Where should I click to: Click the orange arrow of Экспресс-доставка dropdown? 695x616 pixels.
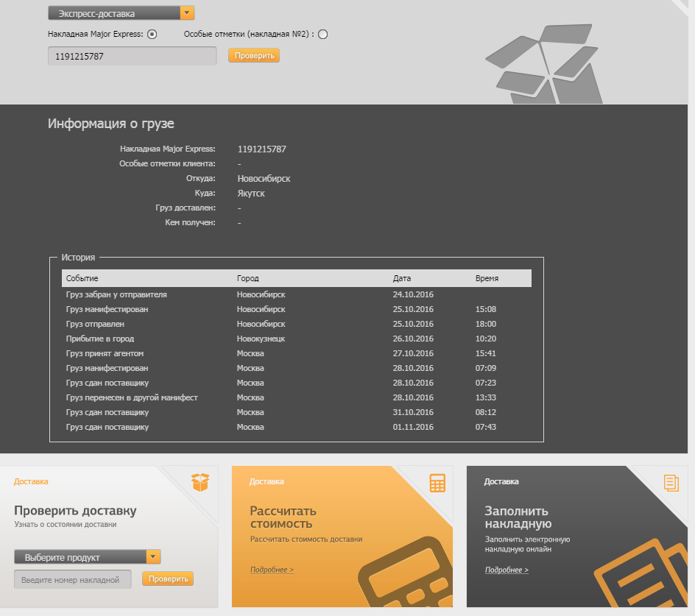click(x=187, y=13)
